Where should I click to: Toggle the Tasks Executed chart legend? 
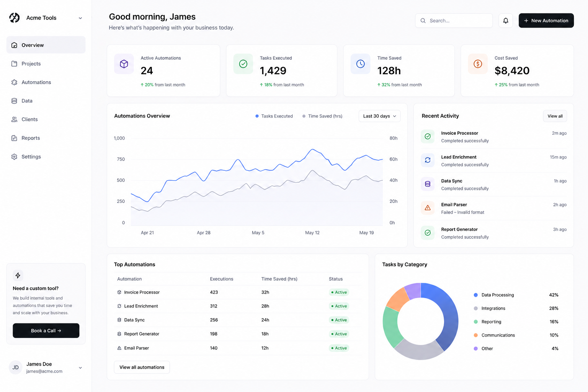point(274,116)
